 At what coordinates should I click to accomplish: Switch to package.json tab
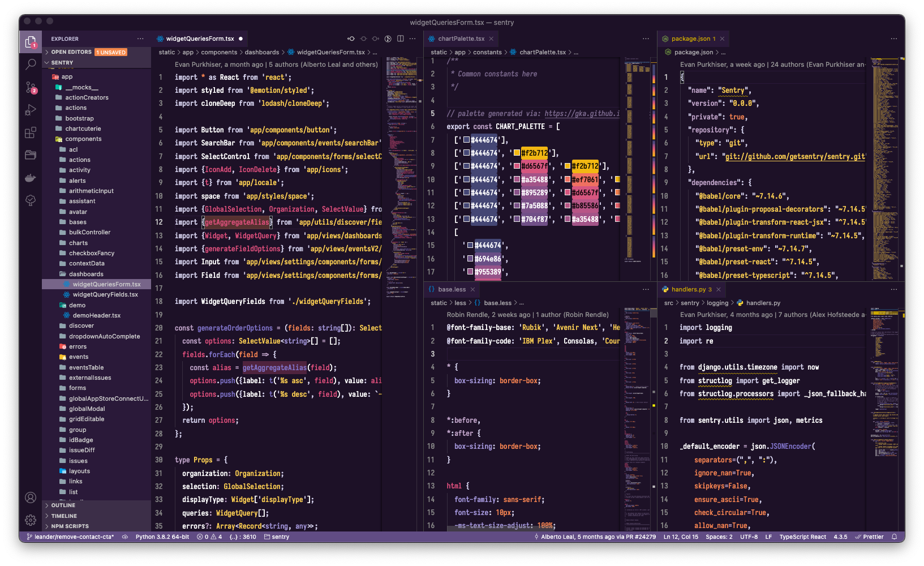(693, 38)
